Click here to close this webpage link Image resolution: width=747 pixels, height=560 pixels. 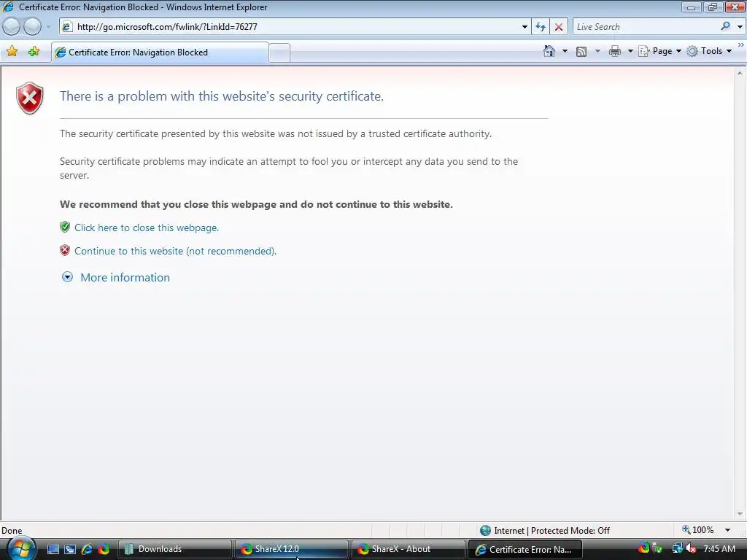tap(146, 227)
